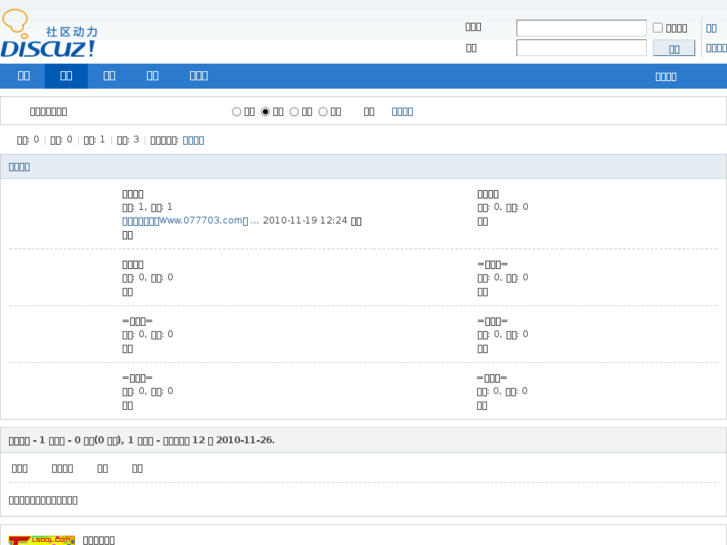Open the highlighted second navigation bar item
The width and height of the screenshot is (727, 545).
point(66,76)
